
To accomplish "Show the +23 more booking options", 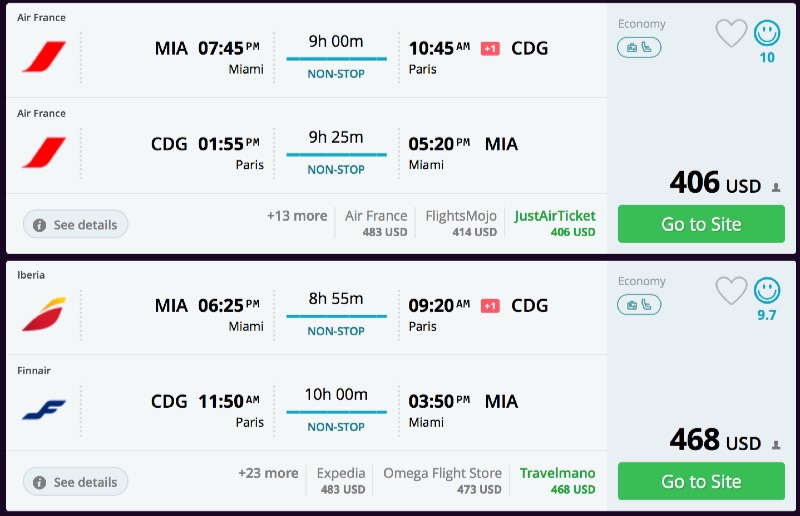I will pos(268,473).
